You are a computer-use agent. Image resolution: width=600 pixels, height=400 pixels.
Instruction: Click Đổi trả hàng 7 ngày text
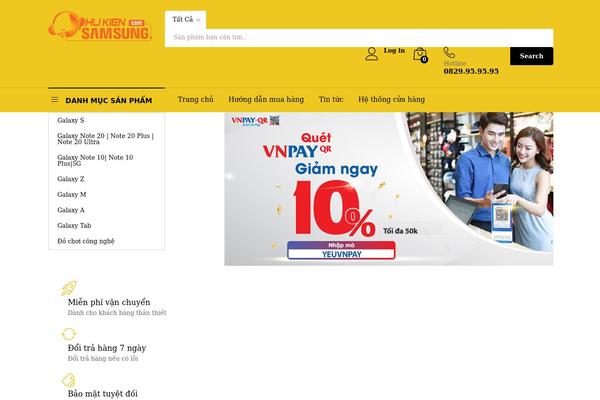107,348
